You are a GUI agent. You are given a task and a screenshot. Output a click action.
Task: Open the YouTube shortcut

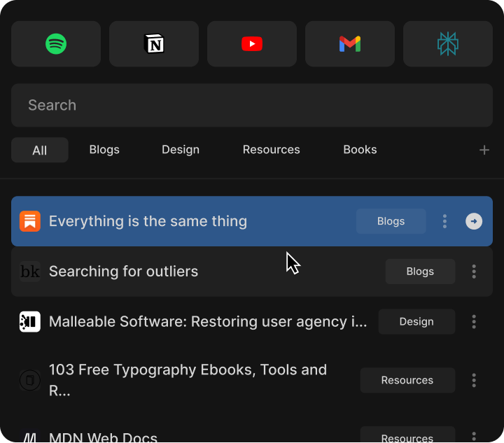[252, 44]
